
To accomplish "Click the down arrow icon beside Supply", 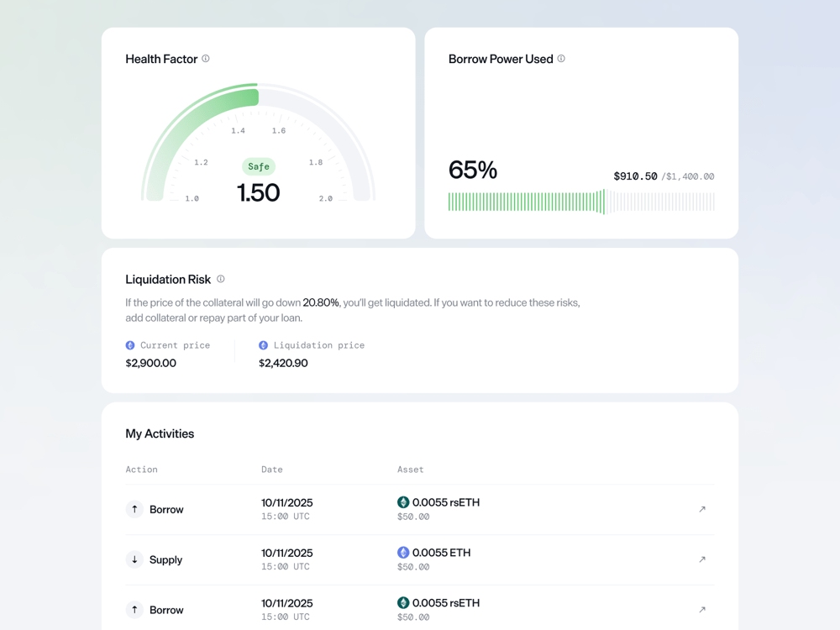I will 134,559.
